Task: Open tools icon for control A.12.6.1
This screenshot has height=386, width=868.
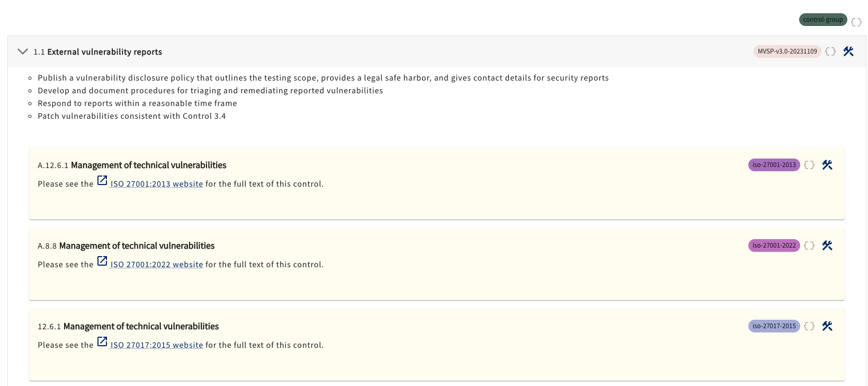Action: click(827, 165)
